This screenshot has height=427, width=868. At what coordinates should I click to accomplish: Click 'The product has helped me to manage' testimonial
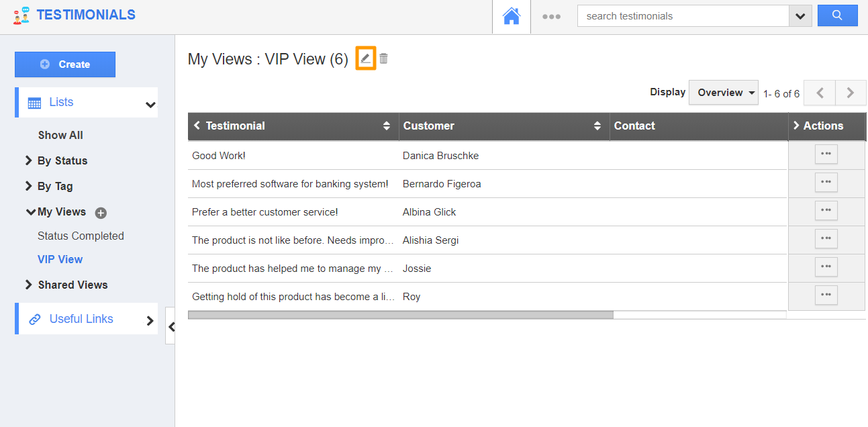click(x=293, y=269)
